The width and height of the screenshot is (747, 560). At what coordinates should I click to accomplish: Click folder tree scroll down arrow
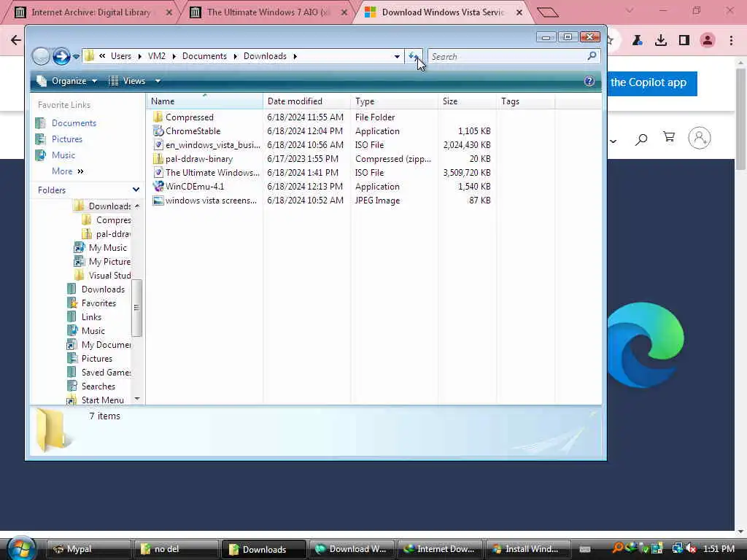coord(137,399)
